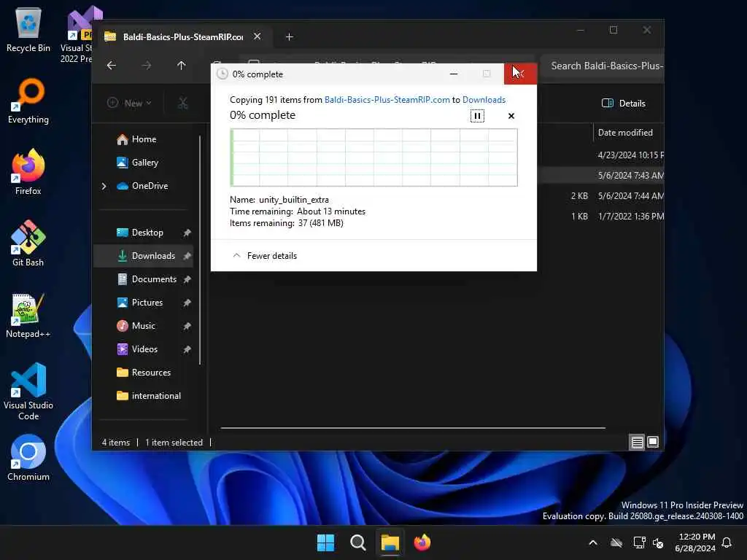
Task: Open Chromium desktop shortcut
Action: tap(28, 458)
